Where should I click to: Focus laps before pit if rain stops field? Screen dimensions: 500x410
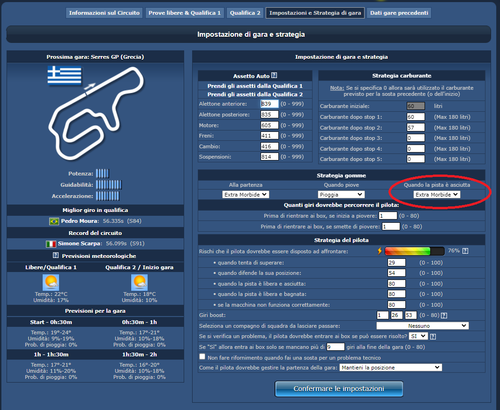pyautogui.click(x=391, y=227)
